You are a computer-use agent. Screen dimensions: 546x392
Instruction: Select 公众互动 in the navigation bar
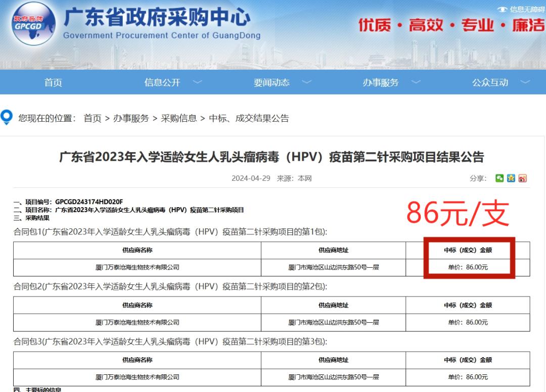[x=490, y=82]
